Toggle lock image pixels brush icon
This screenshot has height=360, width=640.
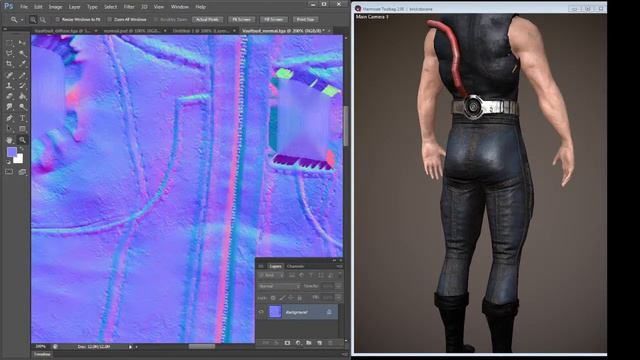click(283, 298)
